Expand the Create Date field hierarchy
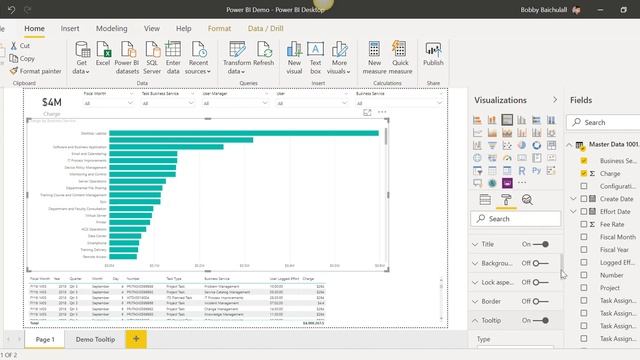 pos(573,199)
